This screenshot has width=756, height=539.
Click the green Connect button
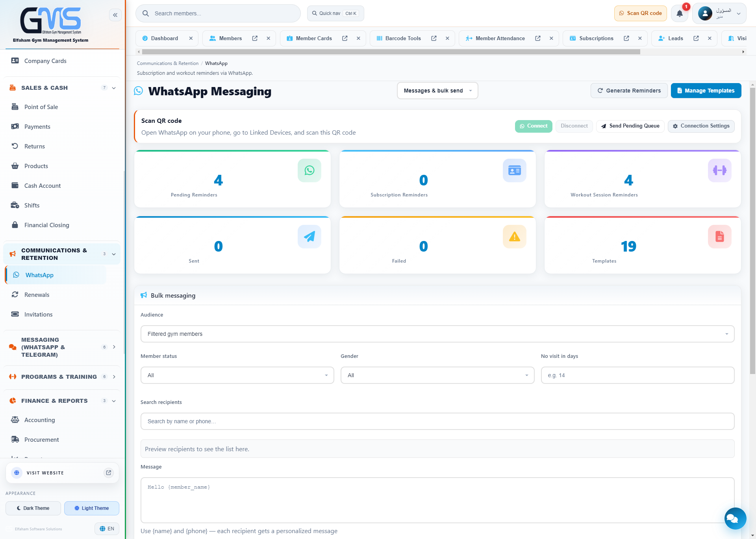click(x=534, y=126)
